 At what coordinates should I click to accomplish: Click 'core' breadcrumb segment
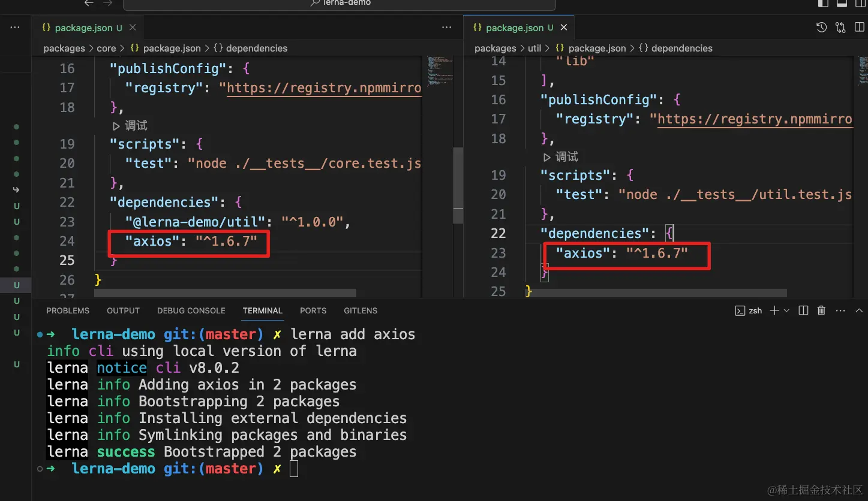(106, 48)
